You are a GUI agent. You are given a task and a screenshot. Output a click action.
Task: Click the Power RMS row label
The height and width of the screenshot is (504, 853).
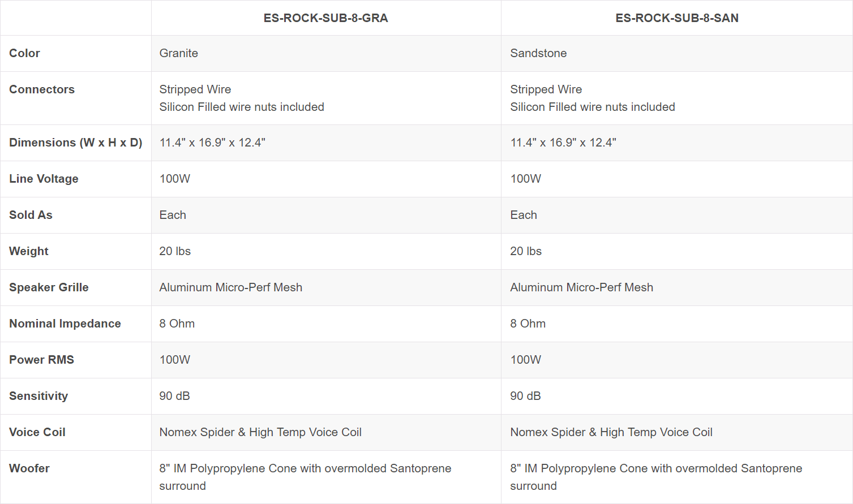(x=41, y=360)
